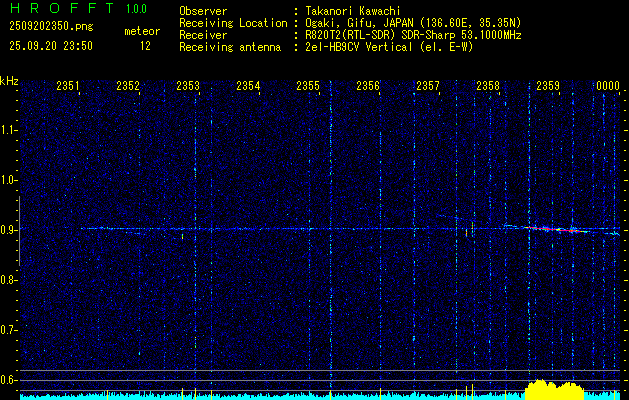The image size is (629, 400).
Task: Click time marker 2359
Action: point(548,85)
